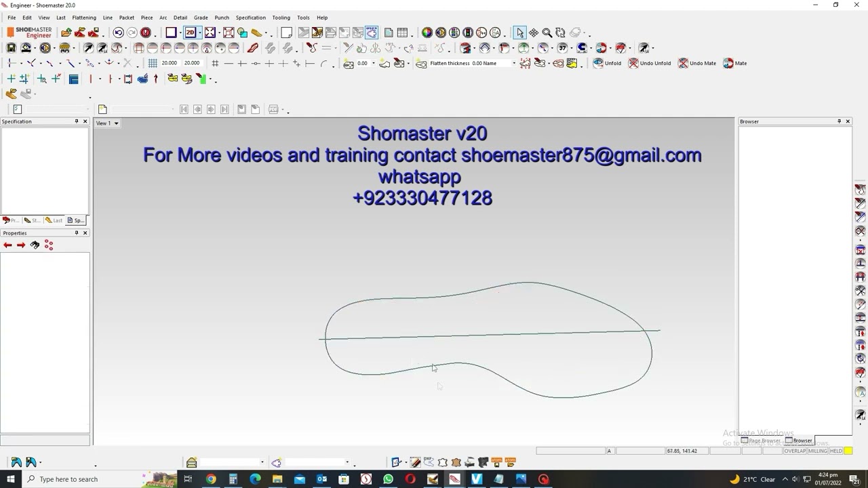Toggle the HELD status indicator
The image size is (868, 488).
[x=835, y=451]
